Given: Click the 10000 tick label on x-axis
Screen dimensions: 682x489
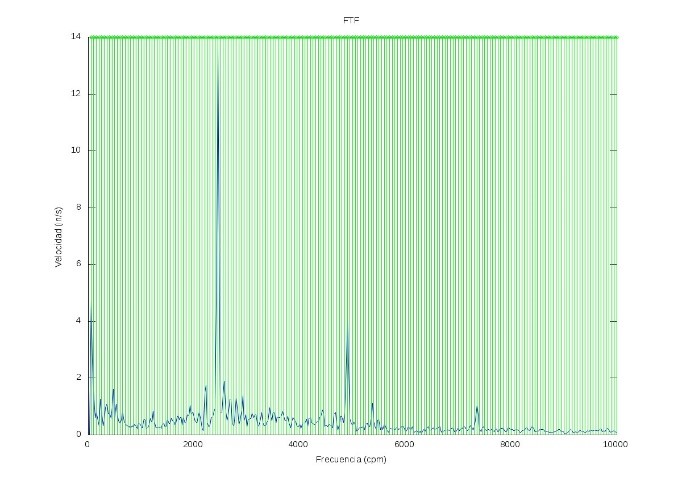Looking at the screenshot, I should coord(616,445).
